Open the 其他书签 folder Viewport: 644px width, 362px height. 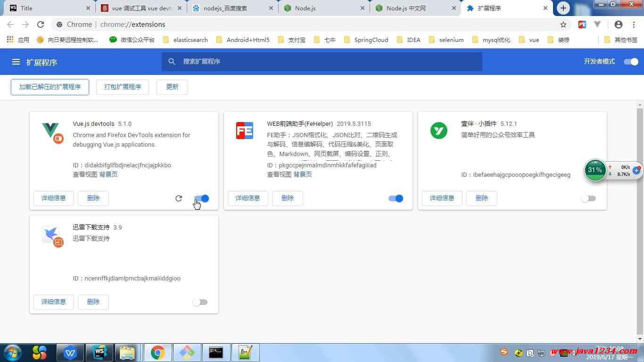[620, 40]
